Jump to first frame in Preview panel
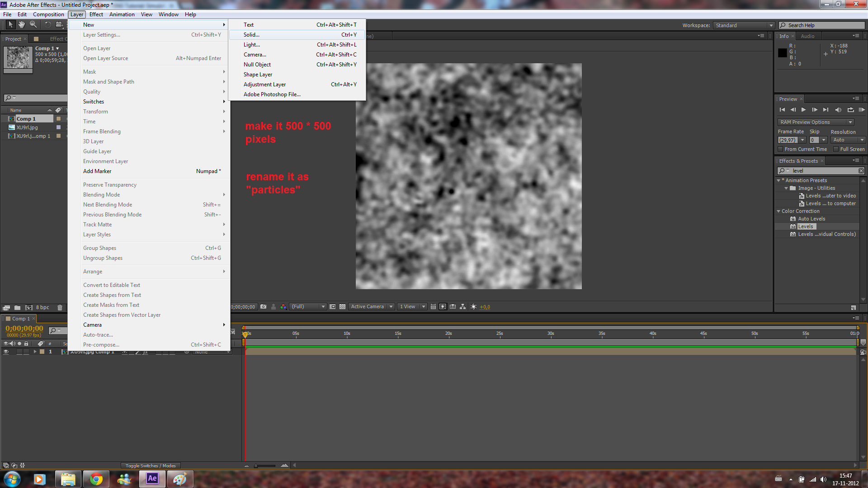 [782, 110]
